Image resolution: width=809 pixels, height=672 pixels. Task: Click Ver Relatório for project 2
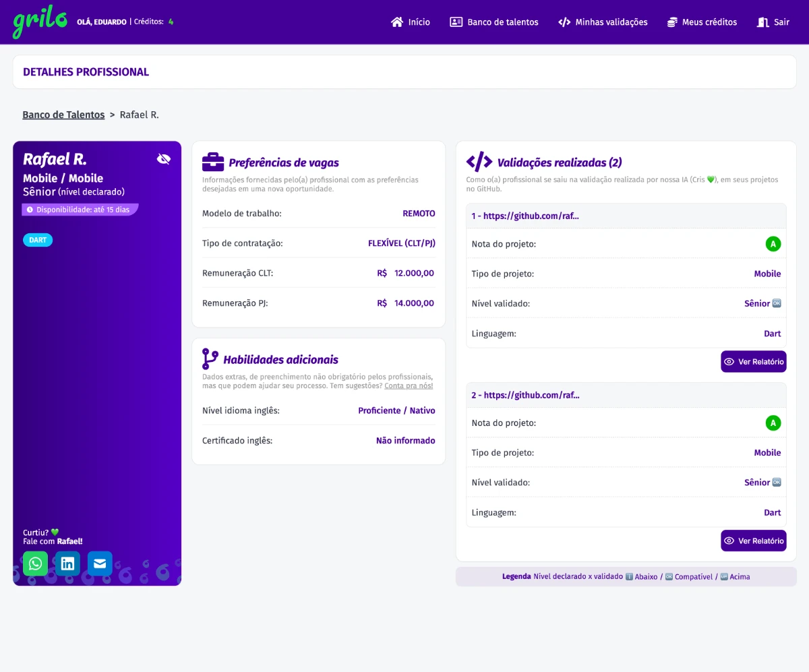click(753, 541)
